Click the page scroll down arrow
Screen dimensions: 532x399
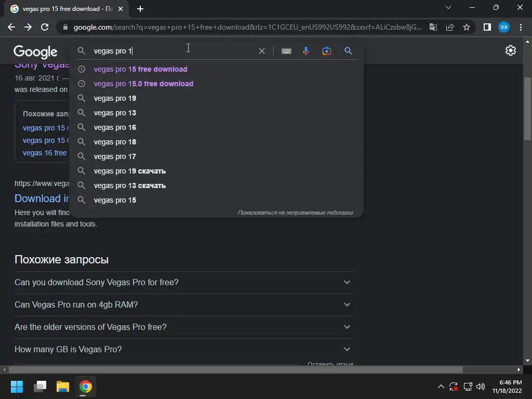click(x=527, y=361)
